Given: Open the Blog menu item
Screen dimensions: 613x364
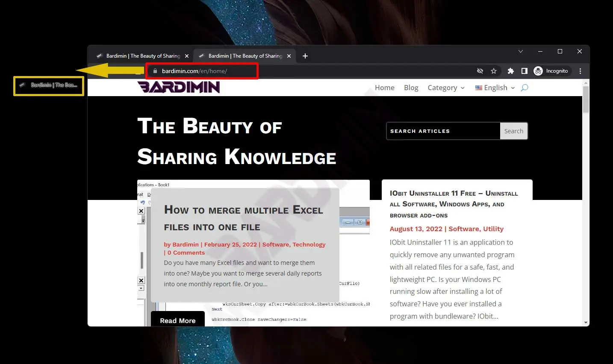Looking at the screenshot, I should (x=411, y=88).
